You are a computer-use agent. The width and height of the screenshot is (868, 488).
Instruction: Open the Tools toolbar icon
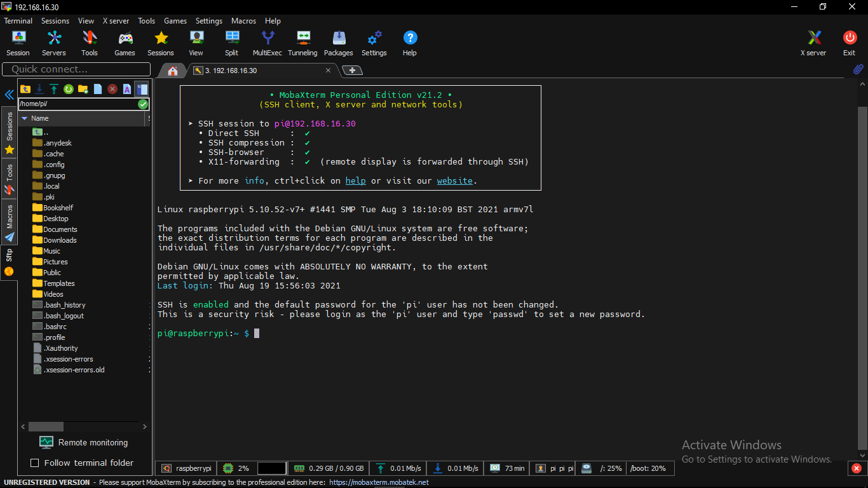pos(90,43)
